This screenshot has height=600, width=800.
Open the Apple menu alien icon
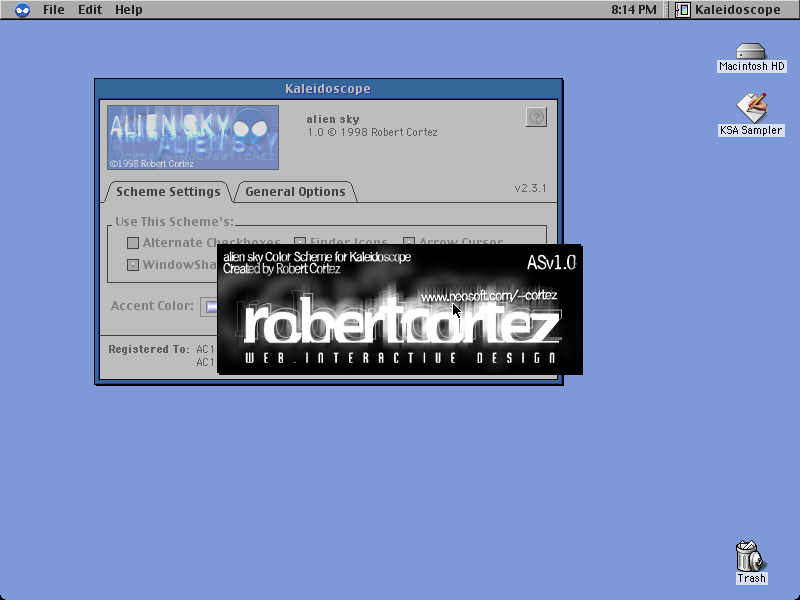[22, 10]
